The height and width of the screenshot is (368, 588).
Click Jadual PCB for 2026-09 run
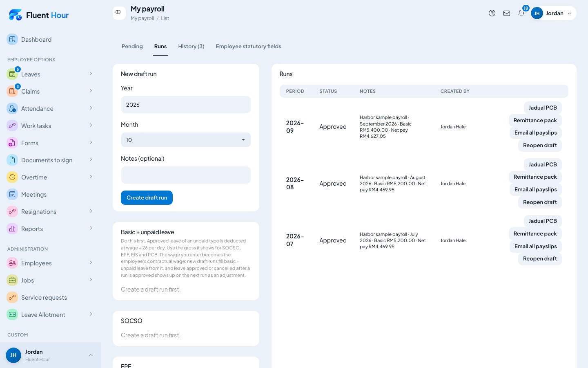[543, 108]
